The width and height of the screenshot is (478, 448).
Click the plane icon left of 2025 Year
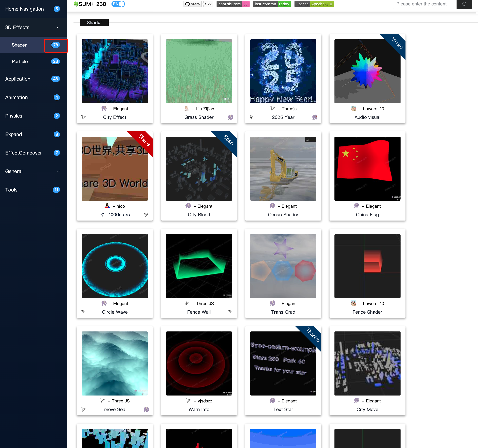click(x=252, y=117)
